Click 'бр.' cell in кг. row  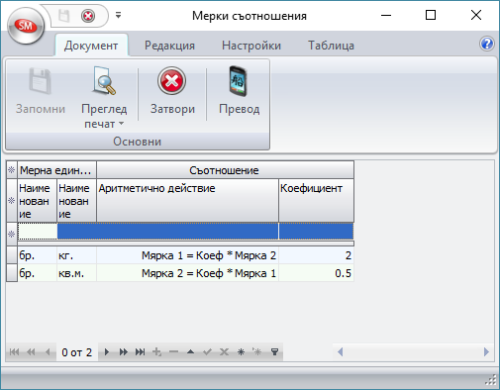pyautogui.click(x=37, y=255)
